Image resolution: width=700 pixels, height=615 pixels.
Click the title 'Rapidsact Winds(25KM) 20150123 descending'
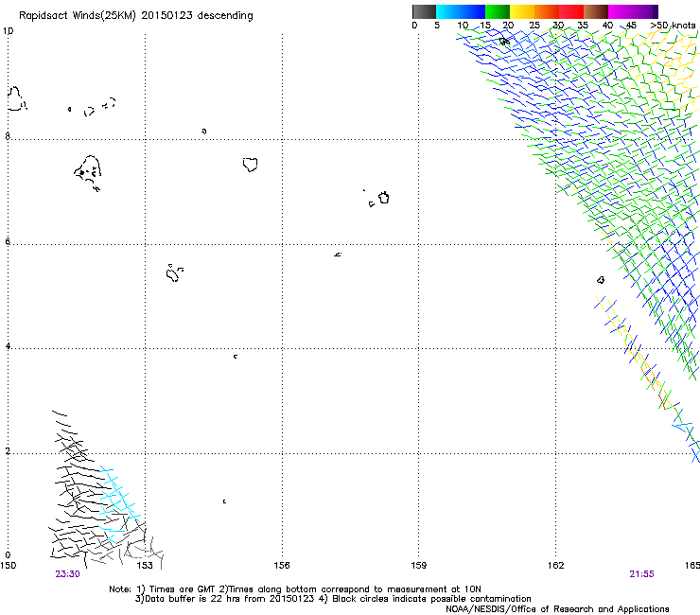(135, 16)
